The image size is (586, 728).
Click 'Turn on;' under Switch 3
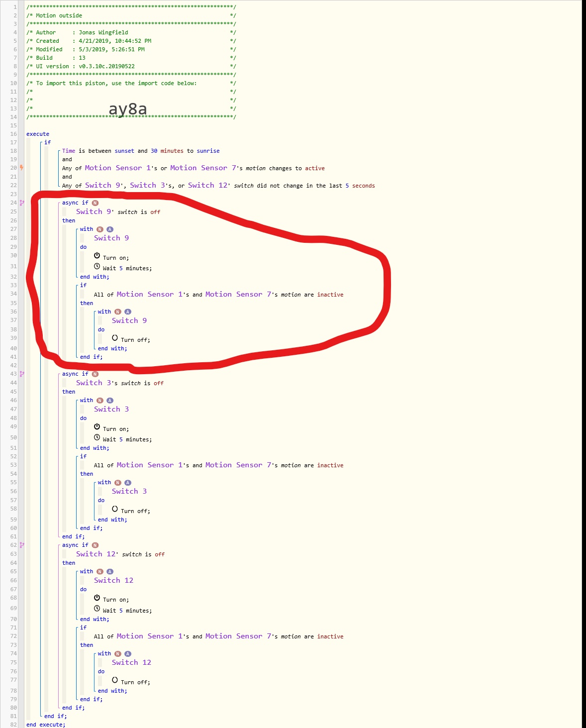[x=116, y=429]
